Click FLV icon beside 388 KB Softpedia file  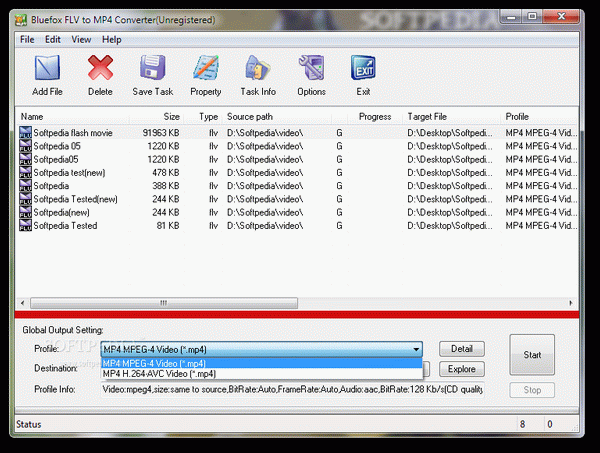(25, 186)
